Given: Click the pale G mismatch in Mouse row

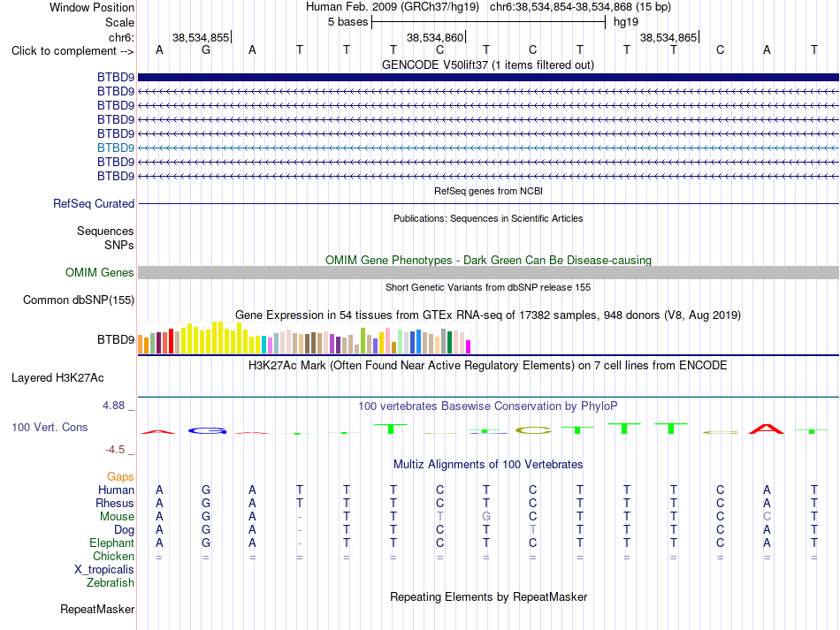Looking at the screenshot, I should click(x=486, y=517).
